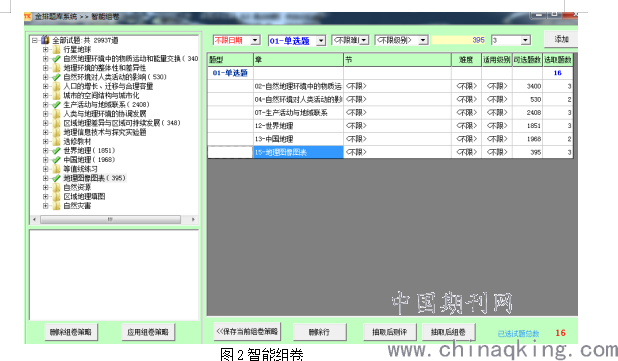Click folder icon beside 区域地理填图

coord(56,196)
